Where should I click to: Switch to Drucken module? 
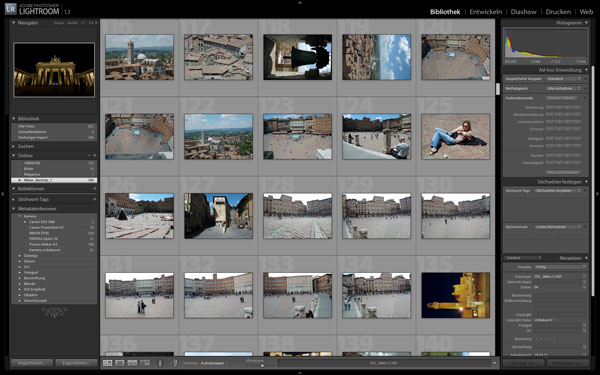pos(558,12)
